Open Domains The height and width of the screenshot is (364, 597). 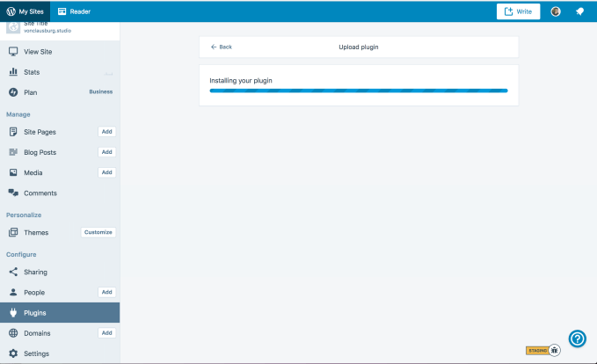[x=37, y=333]
